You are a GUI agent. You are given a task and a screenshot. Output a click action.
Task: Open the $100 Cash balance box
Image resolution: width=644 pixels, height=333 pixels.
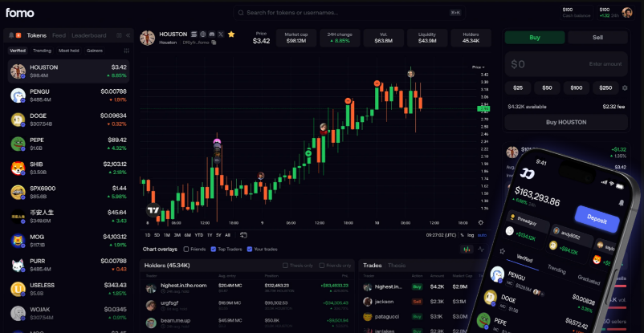click(577, 13)
